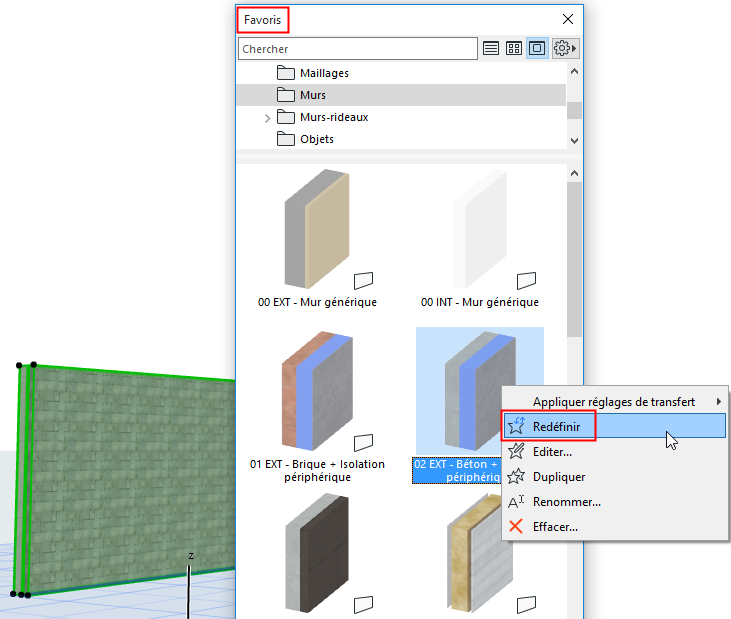Viewport: 731px width, 619px height.
Task: Select the Murs-rideaux folder
Action: point(334,117)
